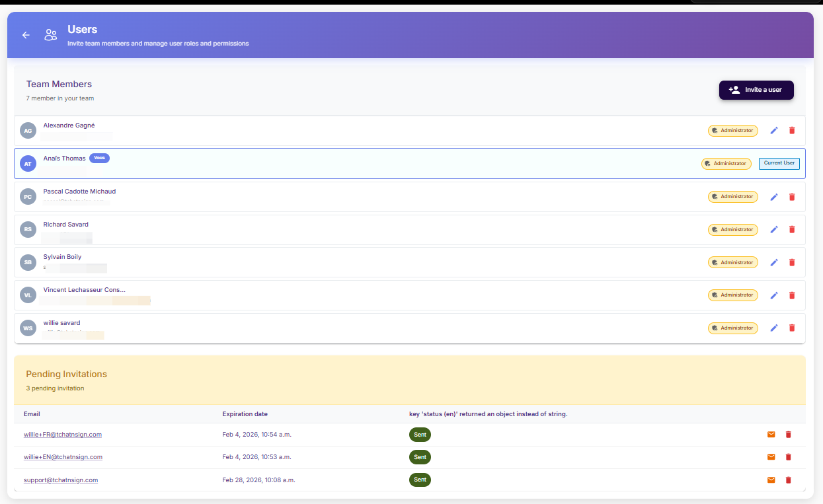Delete the support@tchatnsign.com invitation
The width and height of the screenshot is (823, 504).
pyautogui.click(x=788, y=480)
